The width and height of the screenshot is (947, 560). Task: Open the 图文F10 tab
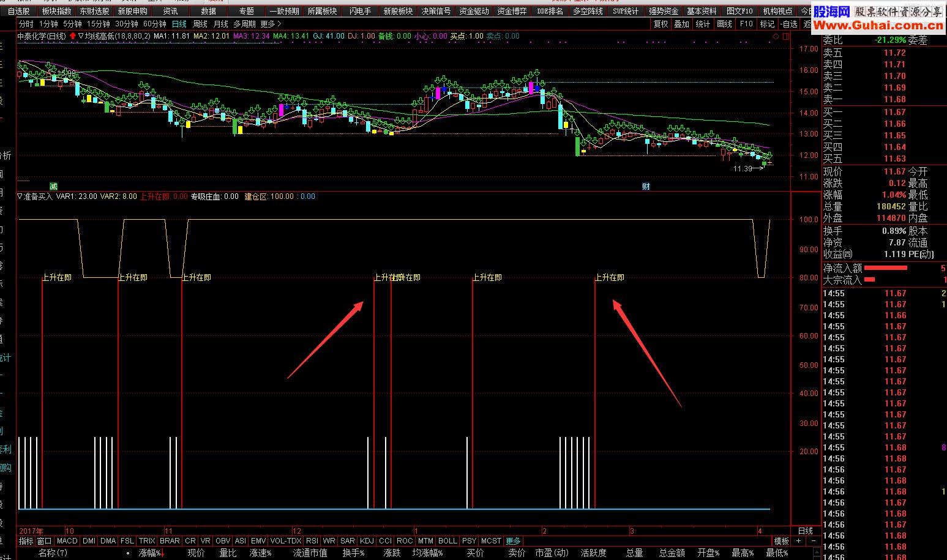[739, 11]
